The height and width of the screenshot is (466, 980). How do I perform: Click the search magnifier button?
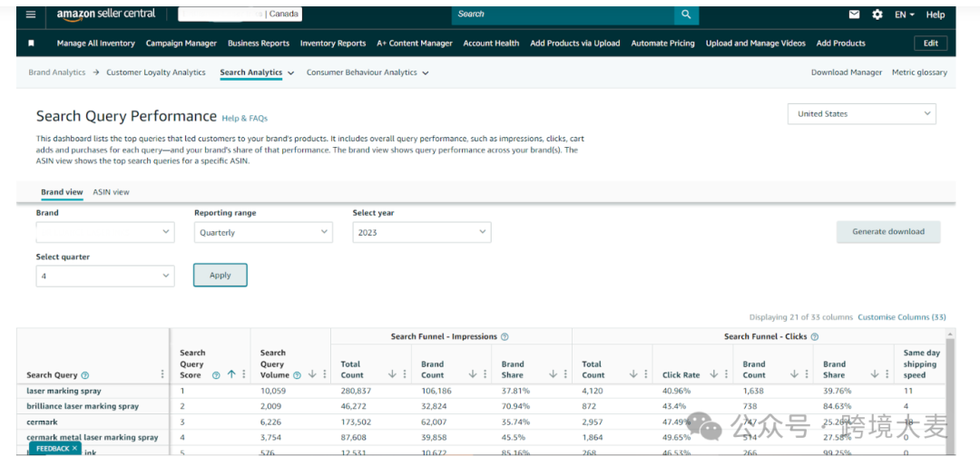686,15
